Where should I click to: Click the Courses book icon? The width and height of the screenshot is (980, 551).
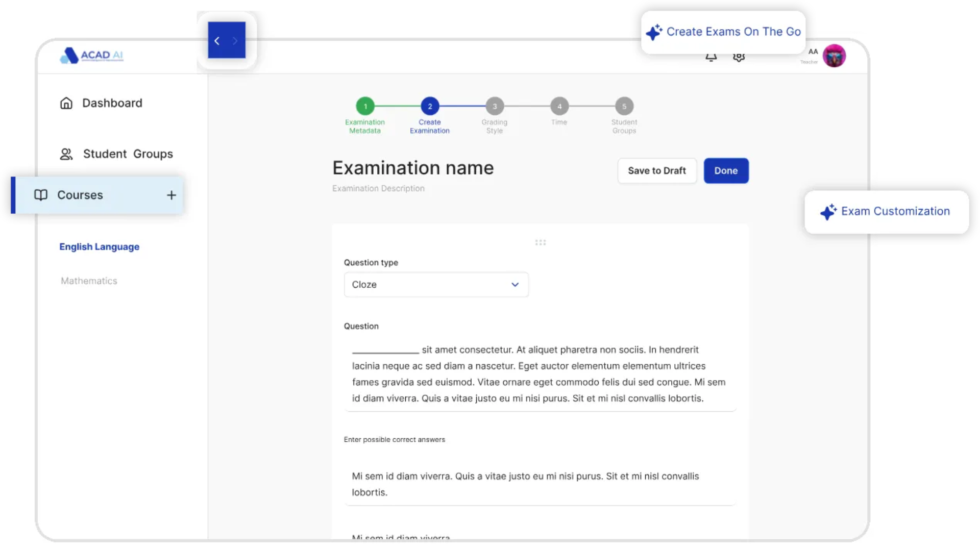pyautogui.click(x=41, y=195)
